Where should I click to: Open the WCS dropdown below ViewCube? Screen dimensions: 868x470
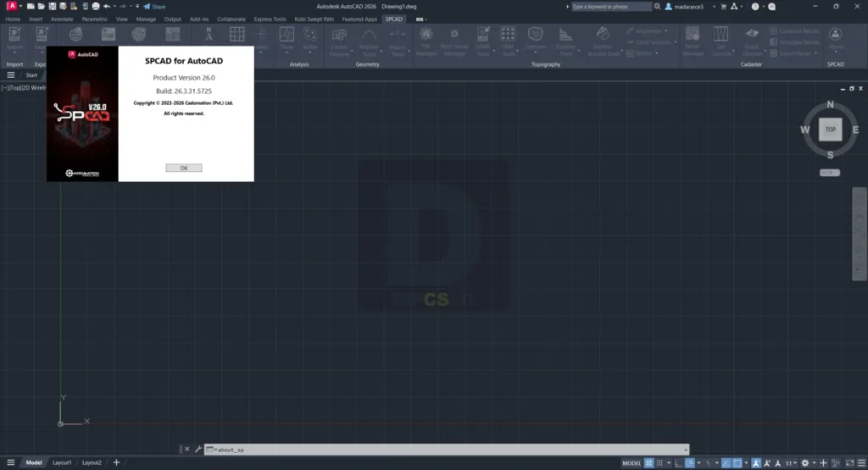tap(830, 173)
